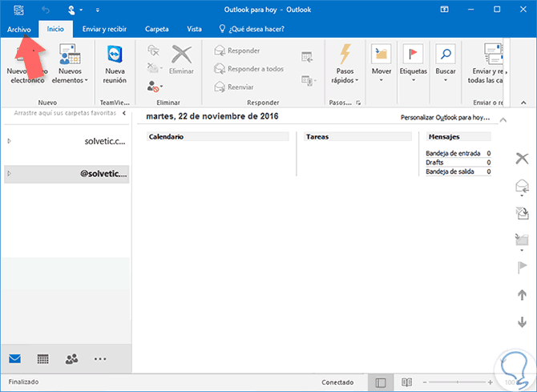Click the undo arrow in title bar
This screenshot has height=392, width=537.
[x=46, y=10]
